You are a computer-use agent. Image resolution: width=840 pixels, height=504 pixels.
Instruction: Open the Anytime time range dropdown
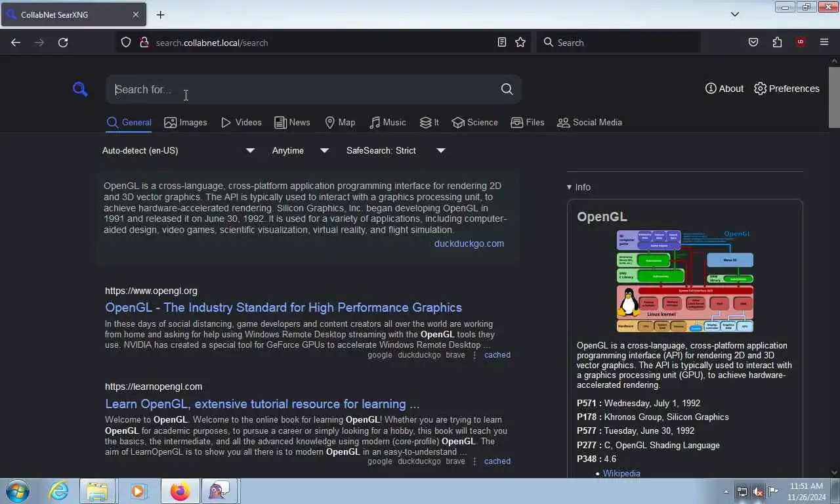tap(300, 150)
